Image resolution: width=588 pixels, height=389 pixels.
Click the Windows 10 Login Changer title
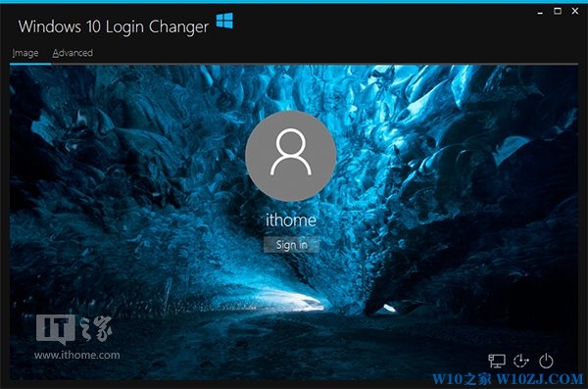tap(114, 26)
